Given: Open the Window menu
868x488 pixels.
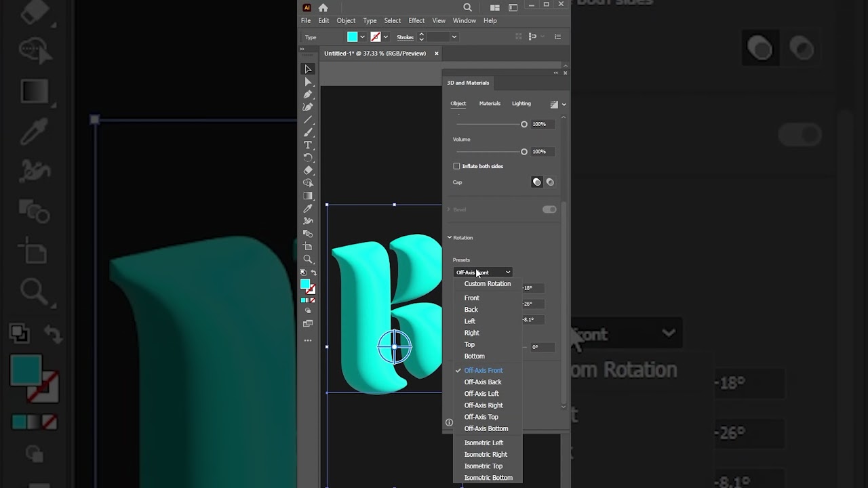Looking at the screenshot, I should pyautogui.click(x=465, y=21).
